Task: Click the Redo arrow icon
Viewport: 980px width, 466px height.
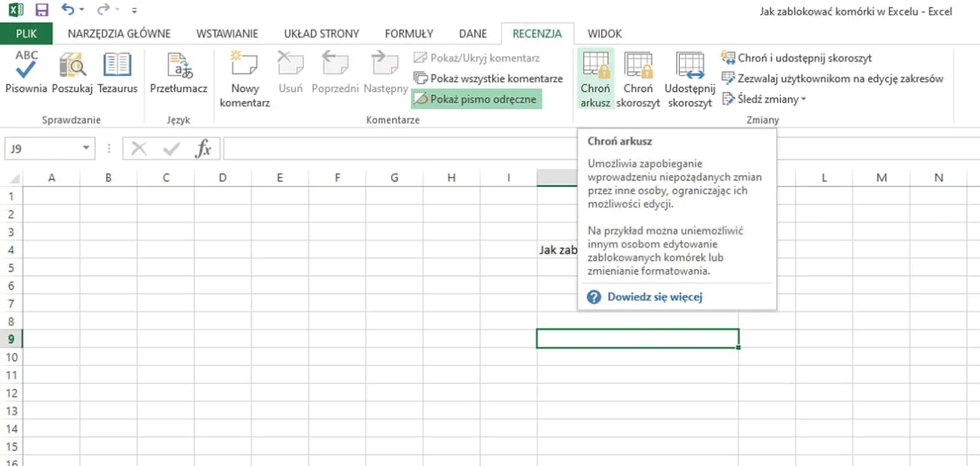Action: (103, 11)
